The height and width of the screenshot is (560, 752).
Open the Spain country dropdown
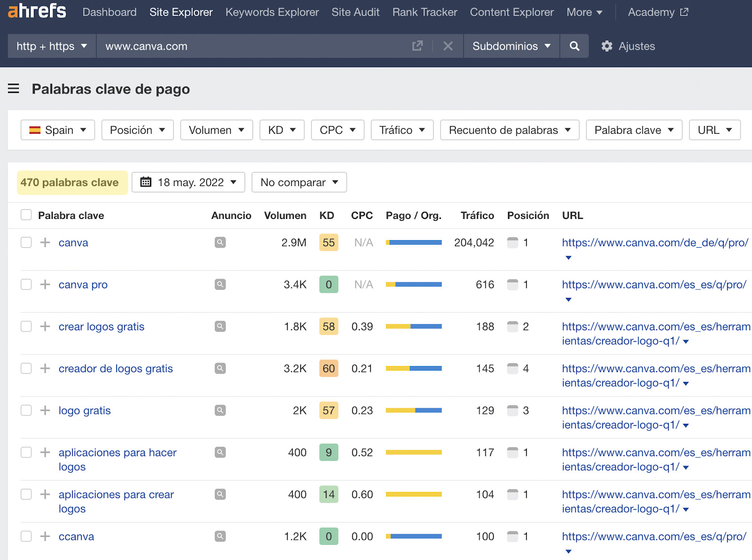coord(58,130)
